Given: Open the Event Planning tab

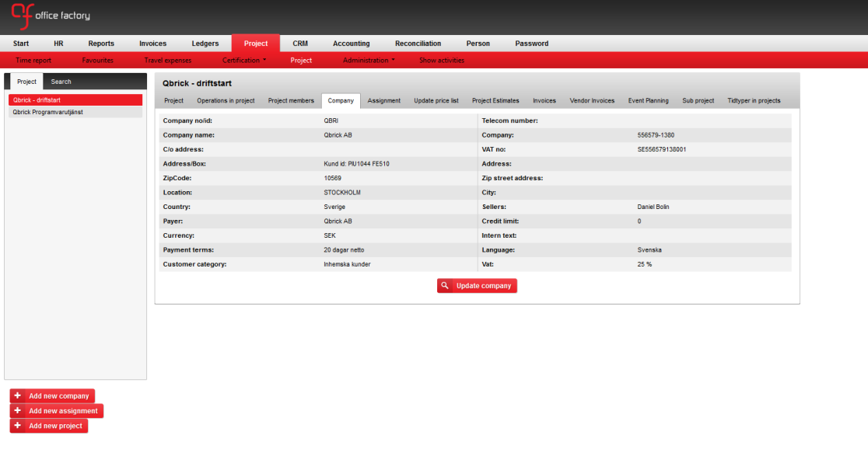Looking at the screenshot, I should (x=648, y=101).
